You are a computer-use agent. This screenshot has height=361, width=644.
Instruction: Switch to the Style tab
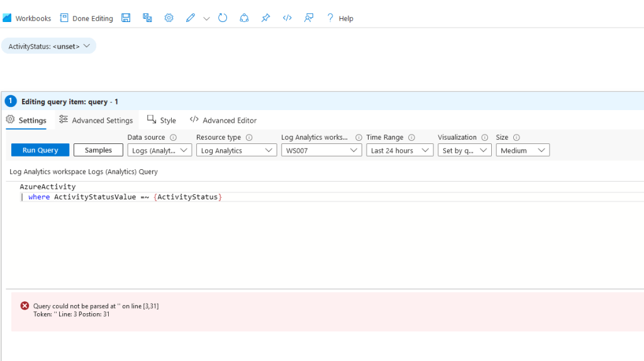(162, 120)
